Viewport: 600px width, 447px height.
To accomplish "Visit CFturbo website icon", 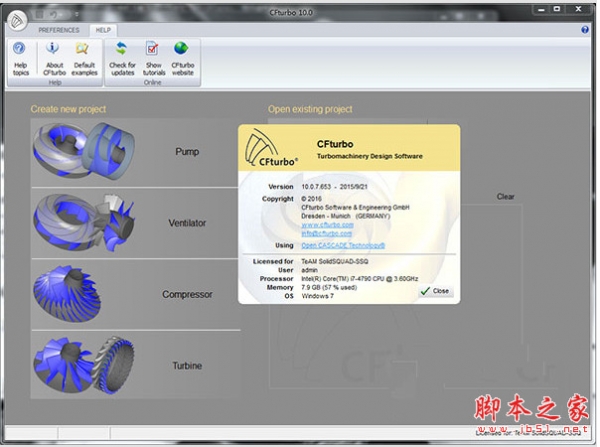I will (183, 59).
